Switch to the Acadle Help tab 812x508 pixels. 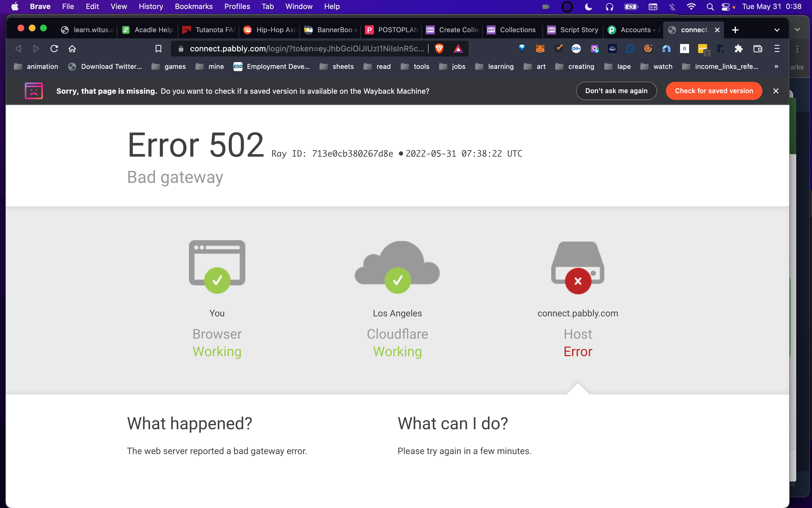pos(148,30)
